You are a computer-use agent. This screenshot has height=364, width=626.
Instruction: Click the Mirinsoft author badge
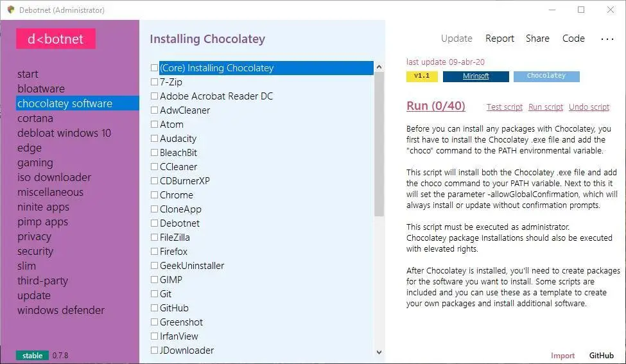click(476, 76)
